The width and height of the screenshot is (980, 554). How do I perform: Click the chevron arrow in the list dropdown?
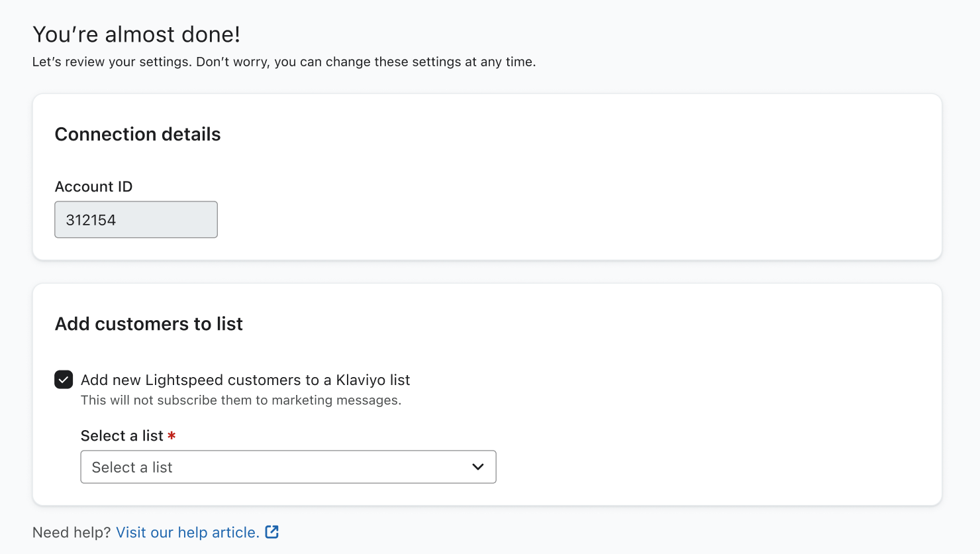(478, 467)
